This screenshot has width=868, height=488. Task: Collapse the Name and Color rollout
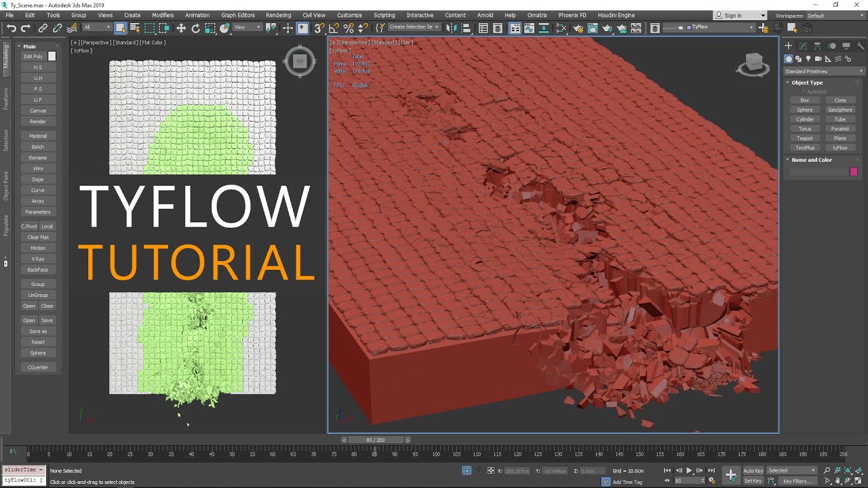tap(812, 160)
